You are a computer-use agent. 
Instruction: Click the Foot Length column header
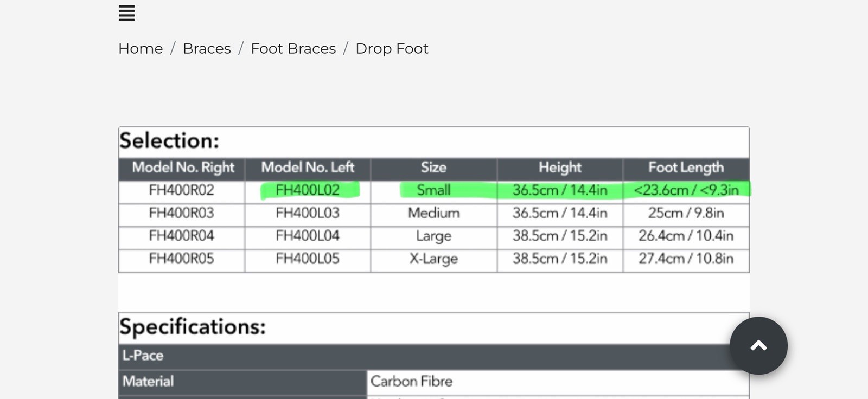point(686,168)
